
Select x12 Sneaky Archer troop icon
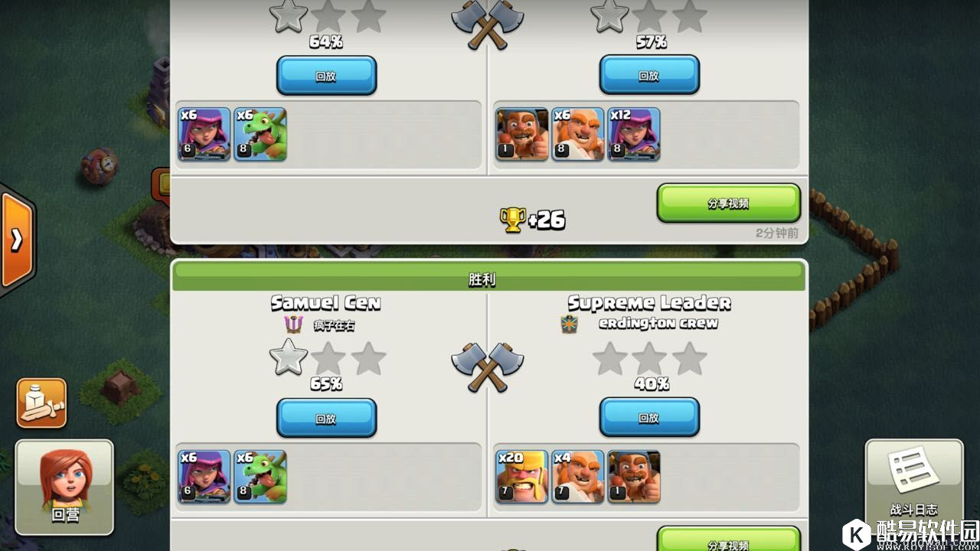tap(634, 134)
